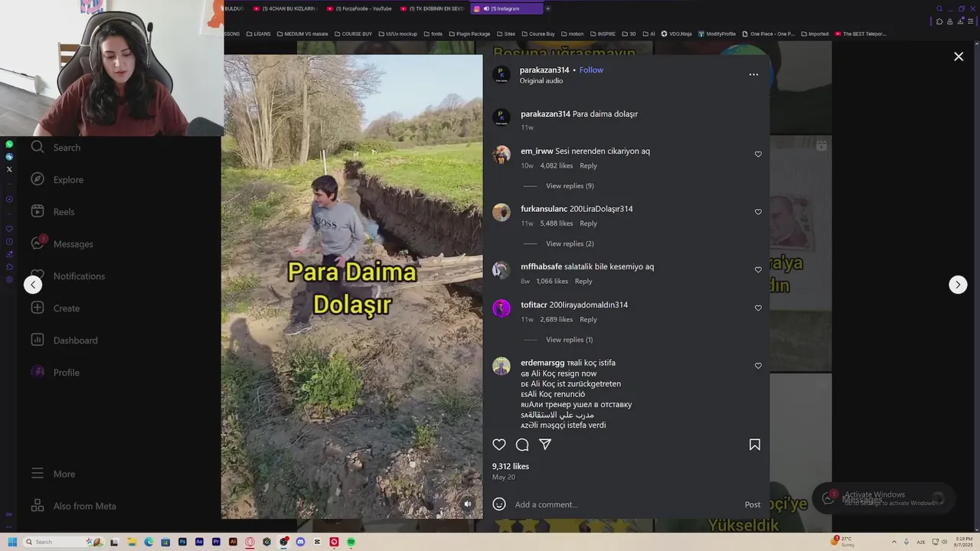980x551 pixels.
Task: Switch to TK EKIBININ EN SEVDI tab
Action: [x=433, y=8]
